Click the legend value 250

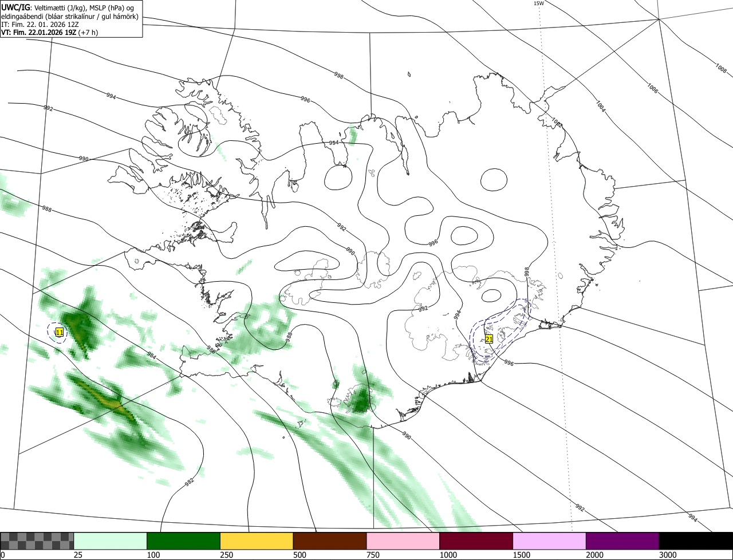[227, 555]
